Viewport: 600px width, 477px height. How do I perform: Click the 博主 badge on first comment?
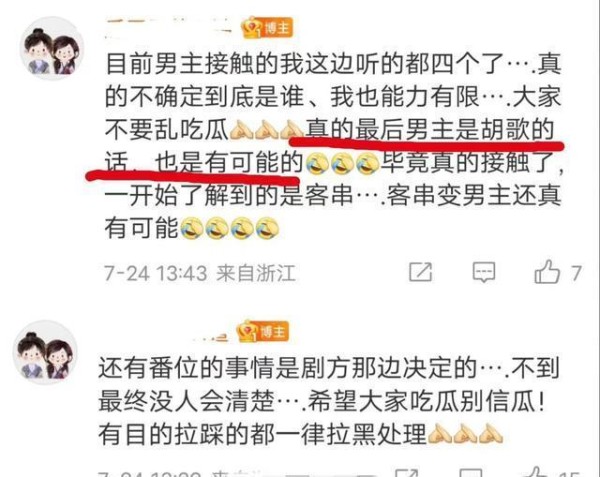coord(267,28)
